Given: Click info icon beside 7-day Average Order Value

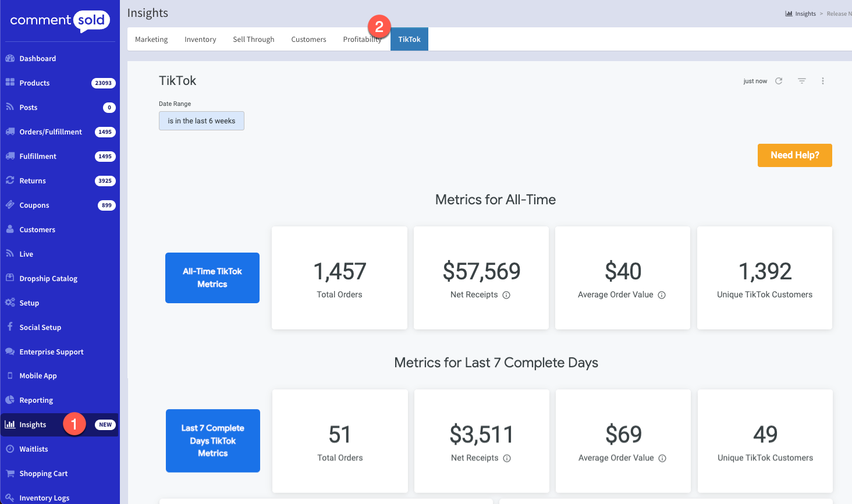Looking at the screenshot, I should coord(662,459).
